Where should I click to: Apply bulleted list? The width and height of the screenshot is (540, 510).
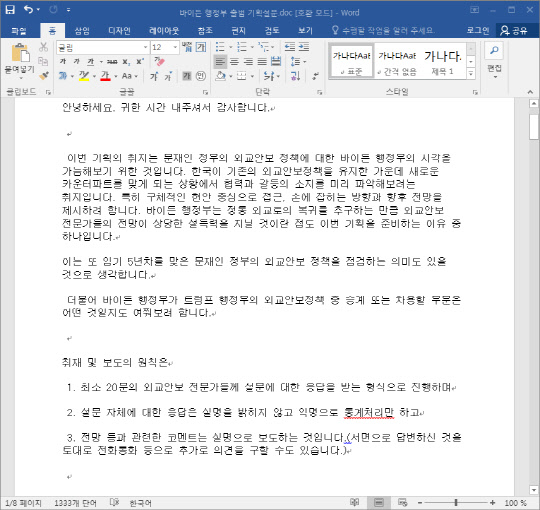(220, 46)
